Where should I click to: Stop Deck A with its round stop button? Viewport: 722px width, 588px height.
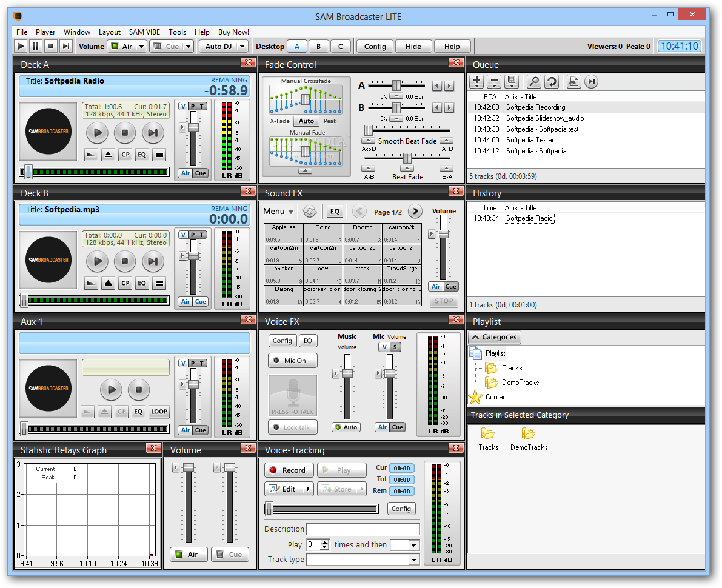click(x=125, y=133)
